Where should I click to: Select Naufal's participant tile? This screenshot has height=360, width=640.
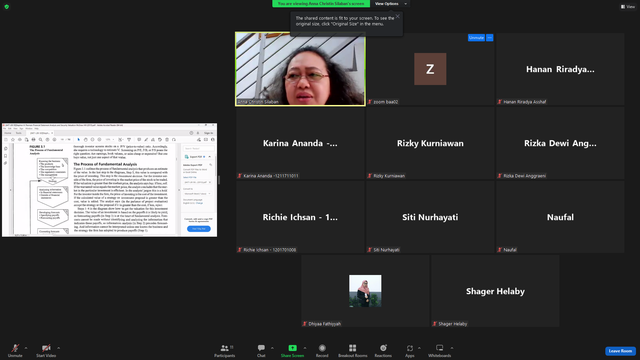(560, 217)
